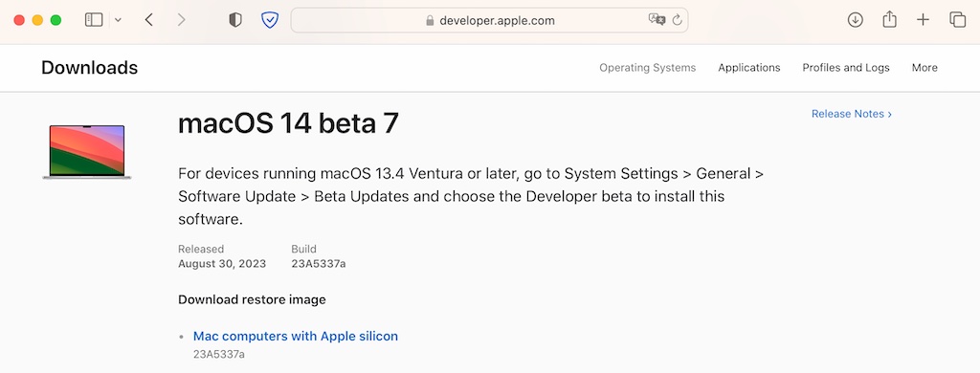This screenshot has height=373, width=980.
Task: Open the sidebar options dropdown arrow
Action: (118, 20)
